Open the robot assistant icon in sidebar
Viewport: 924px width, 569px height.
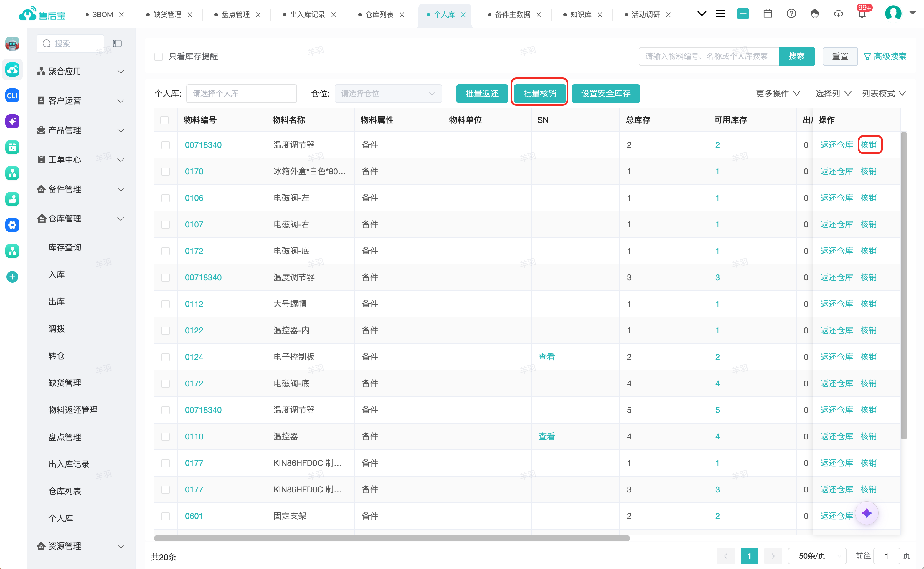click(12, 44)
